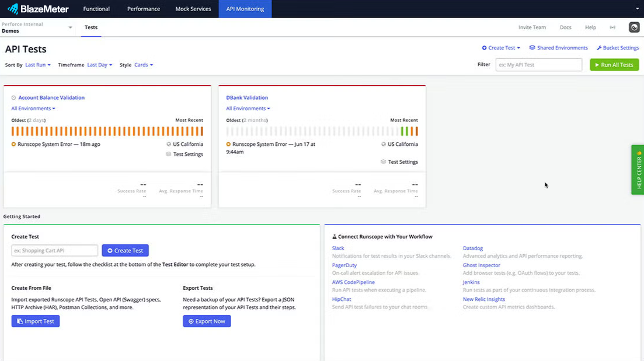This screenshot has height=361, width=644.
Task: Click the Export Now button
Action: tap(207, 321)
